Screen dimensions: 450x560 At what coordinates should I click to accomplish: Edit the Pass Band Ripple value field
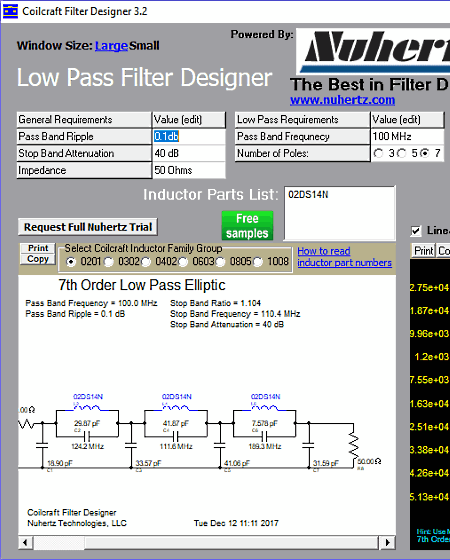(189, 136)
